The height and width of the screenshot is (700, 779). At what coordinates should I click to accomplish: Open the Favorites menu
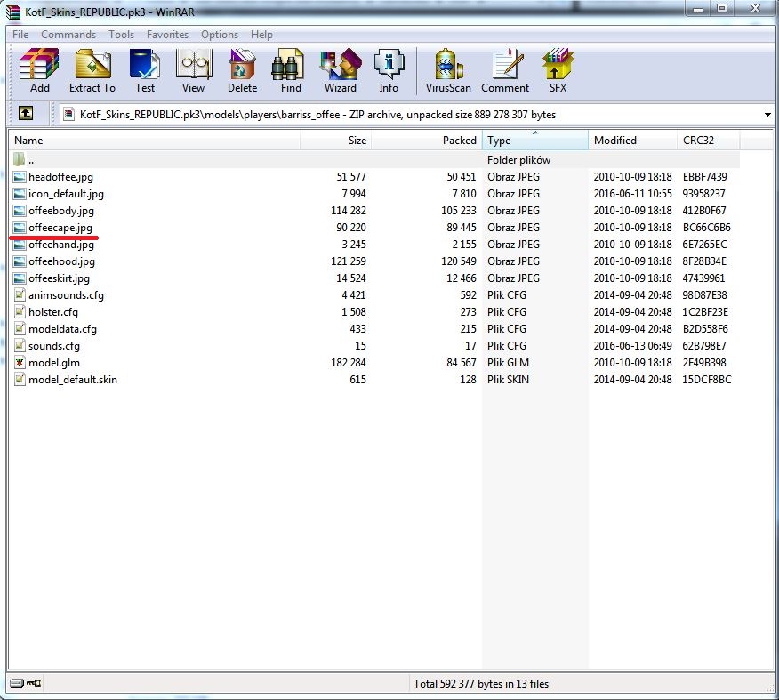[167, 35]
